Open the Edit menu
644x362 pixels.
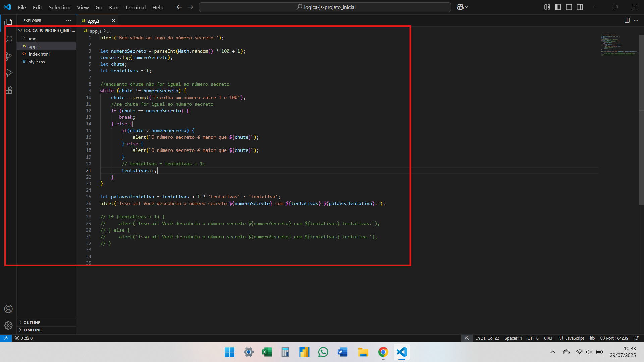point(37,7)
